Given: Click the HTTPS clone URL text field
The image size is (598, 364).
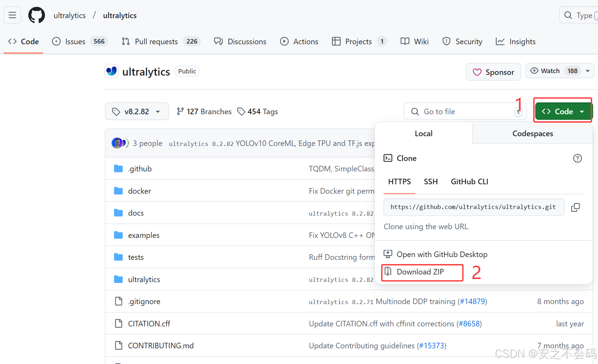Looking at the screenshot, I should point(474,207).
